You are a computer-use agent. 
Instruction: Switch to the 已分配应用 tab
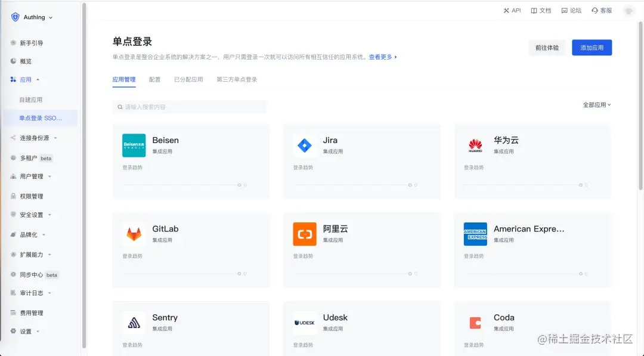click(188, 80)
